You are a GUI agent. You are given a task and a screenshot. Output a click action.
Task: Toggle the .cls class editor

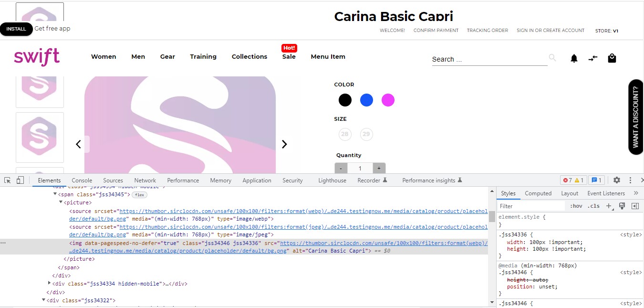coord(594,206)
